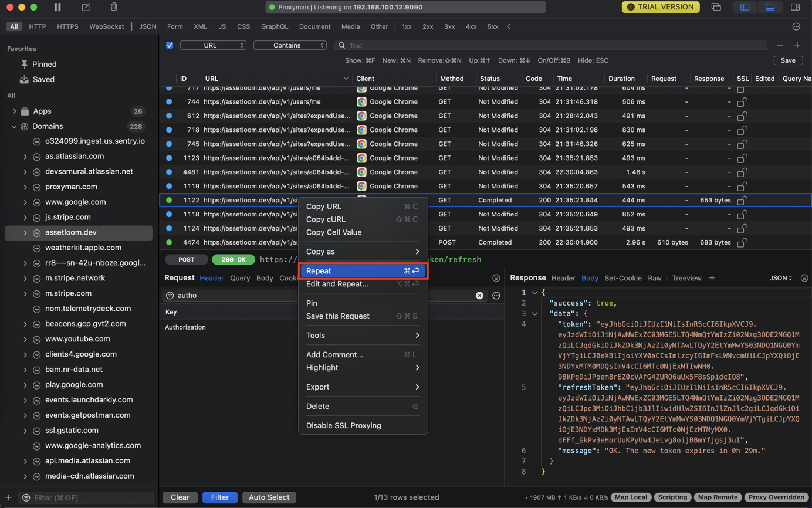The height and width of the screenshot is (508, 812).
Task: Collapse the Domains group
Action: click(15, 126)
